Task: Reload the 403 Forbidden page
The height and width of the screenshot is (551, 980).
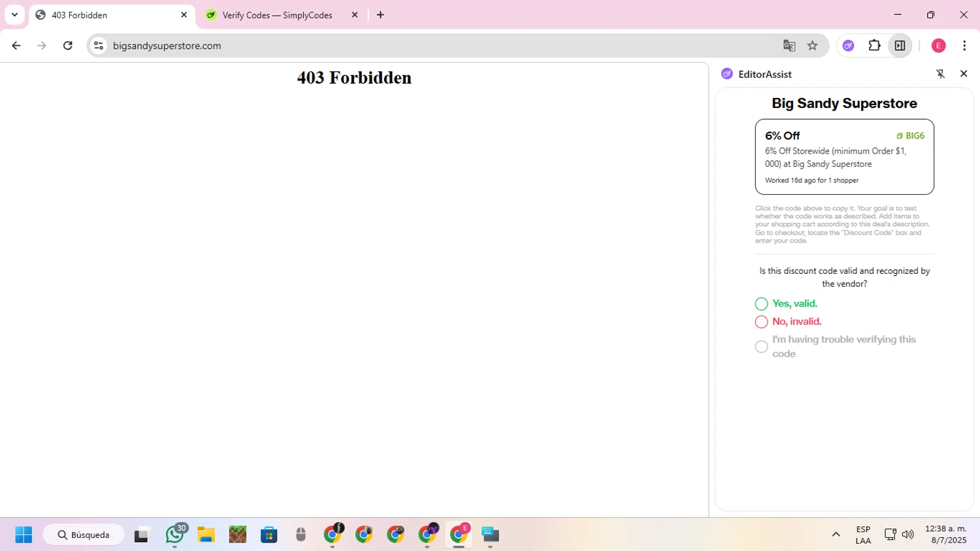Action: (68, 46)
